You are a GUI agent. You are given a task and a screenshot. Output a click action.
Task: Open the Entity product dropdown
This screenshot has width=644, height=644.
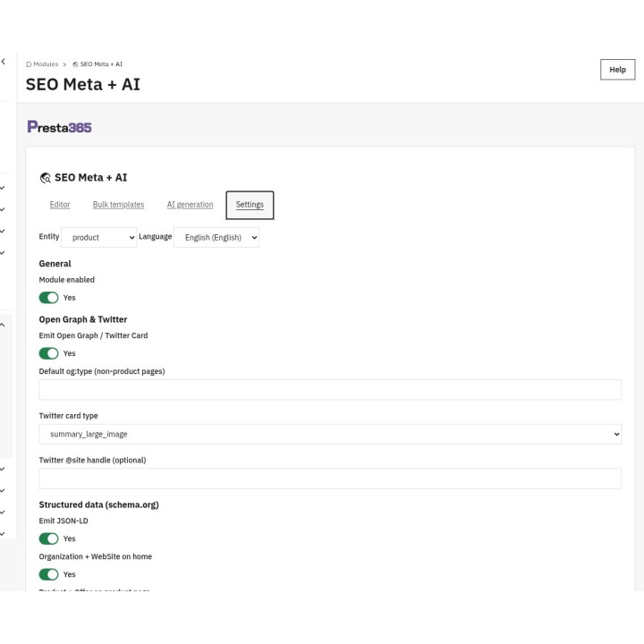(x=99, y=237)
